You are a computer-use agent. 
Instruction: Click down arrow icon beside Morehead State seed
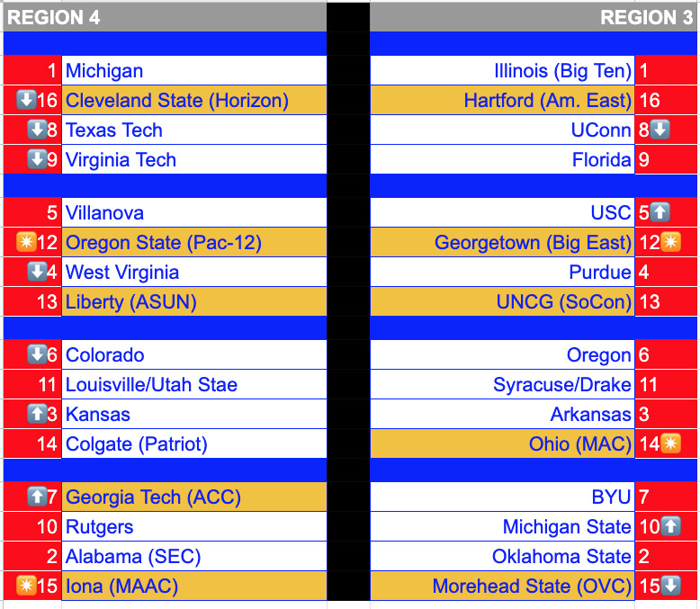click(670, 586)
